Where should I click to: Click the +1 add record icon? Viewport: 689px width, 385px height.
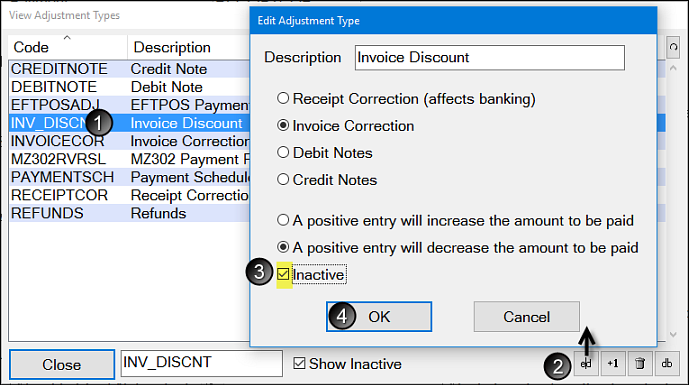613,364
